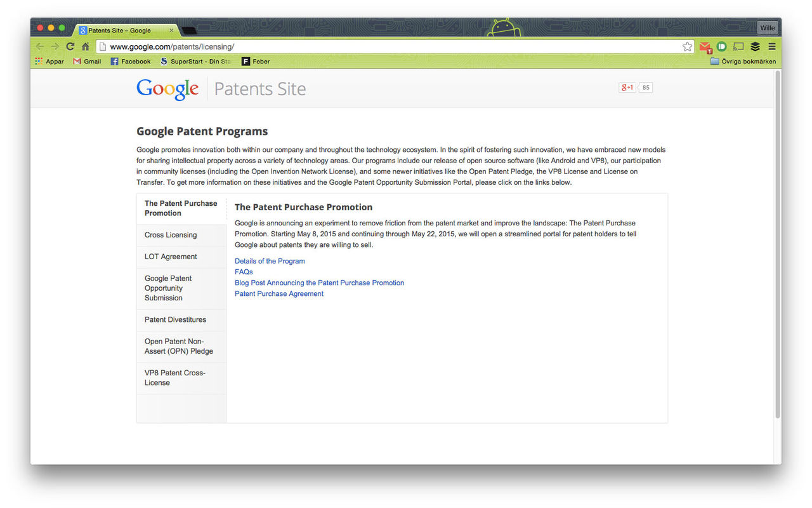812x508 pixels.
Task: Click the page's vertical scrollbar
Action: click(778, 244)
